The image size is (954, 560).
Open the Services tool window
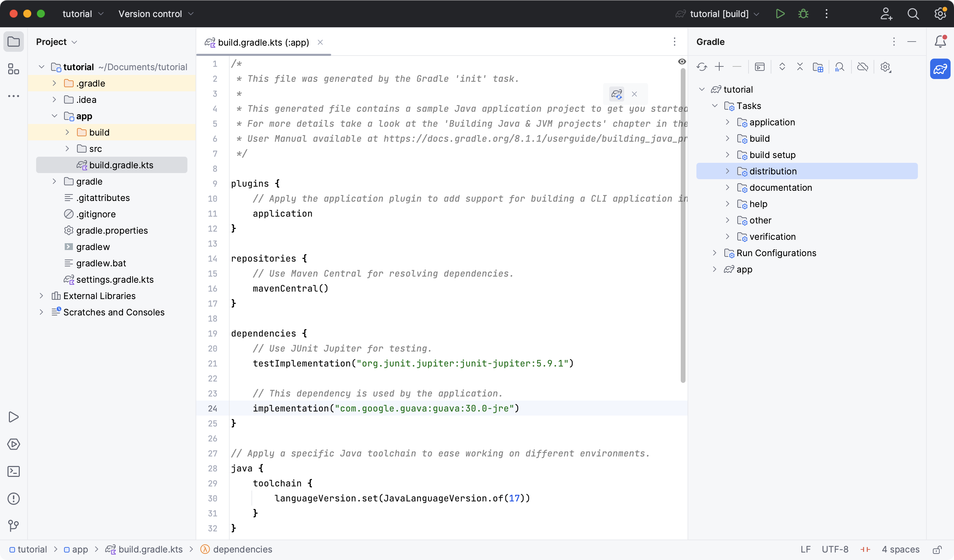click(14, 444)
